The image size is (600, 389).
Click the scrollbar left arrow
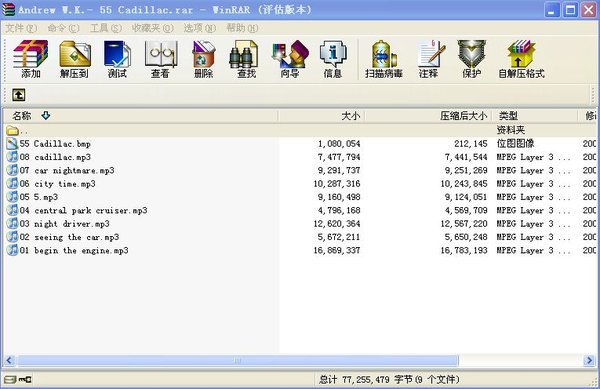pos(10,360)
